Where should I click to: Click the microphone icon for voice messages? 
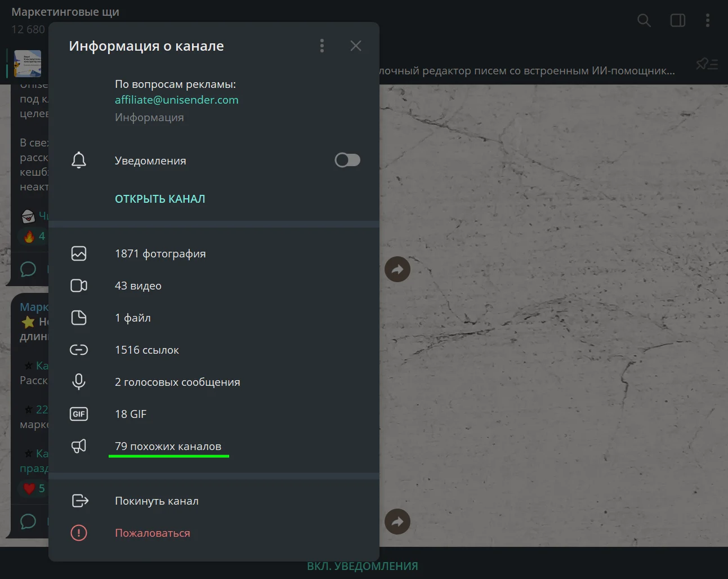(x=79, y=382)
